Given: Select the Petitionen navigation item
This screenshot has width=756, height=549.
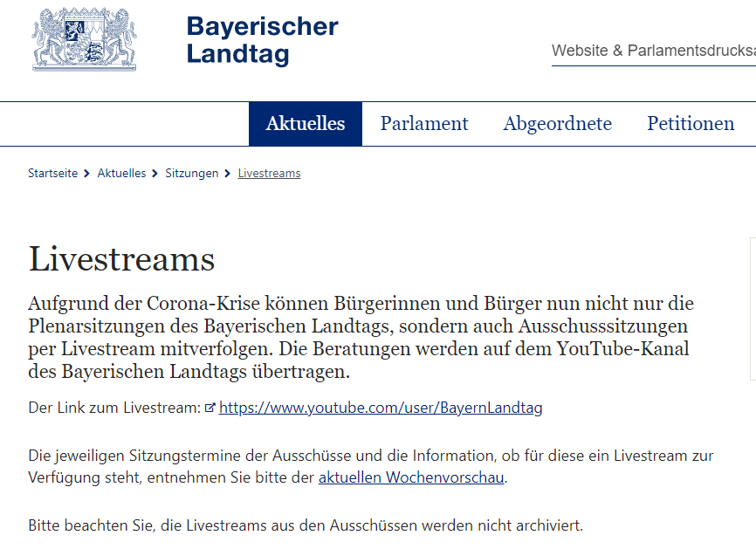Looking at the screenshot, I should click(691, 124).
